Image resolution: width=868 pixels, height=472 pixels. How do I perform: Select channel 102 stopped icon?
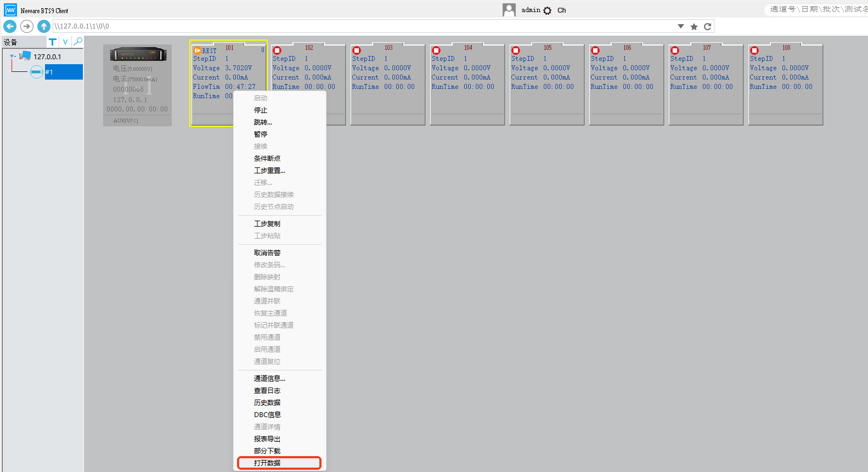point(277,50)
